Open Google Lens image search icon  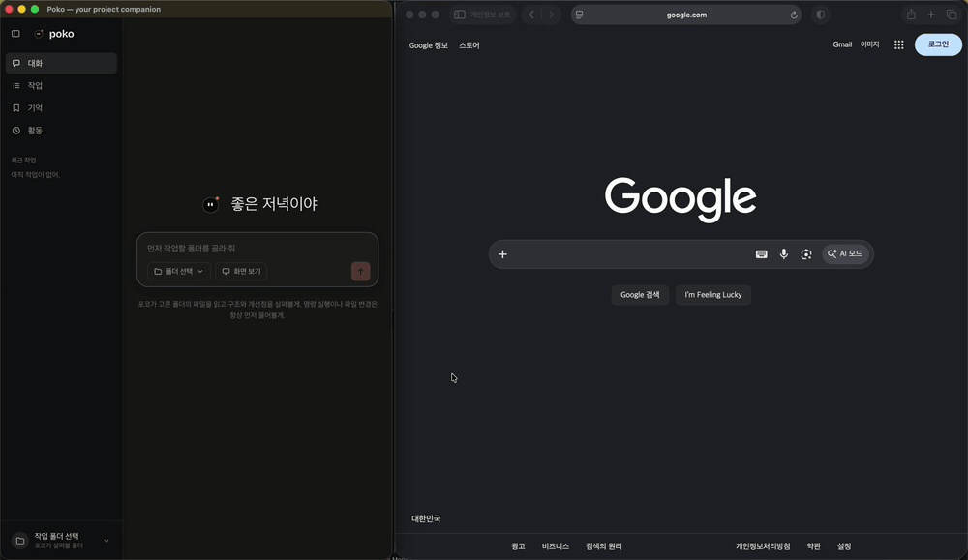click(806, 254)
